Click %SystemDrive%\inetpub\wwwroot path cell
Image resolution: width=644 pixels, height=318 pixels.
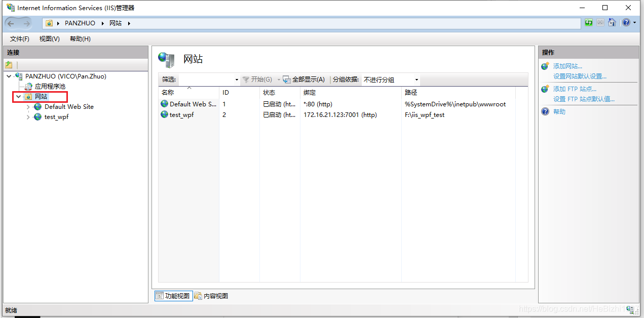pos(455,104)
